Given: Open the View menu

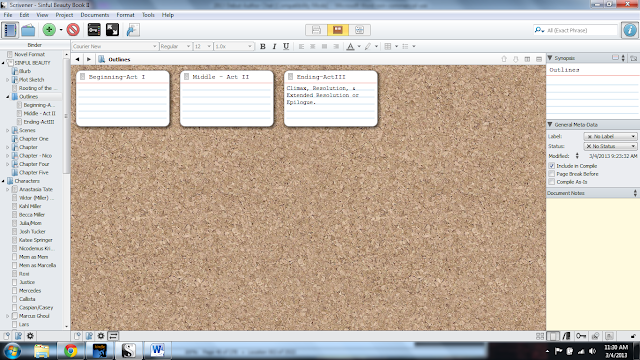Looking at the screenshot, I should point(42,15).
